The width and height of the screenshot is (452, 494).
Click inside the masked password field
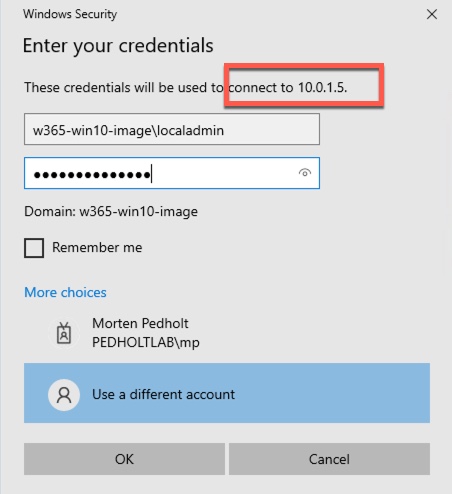pos(172,173)
